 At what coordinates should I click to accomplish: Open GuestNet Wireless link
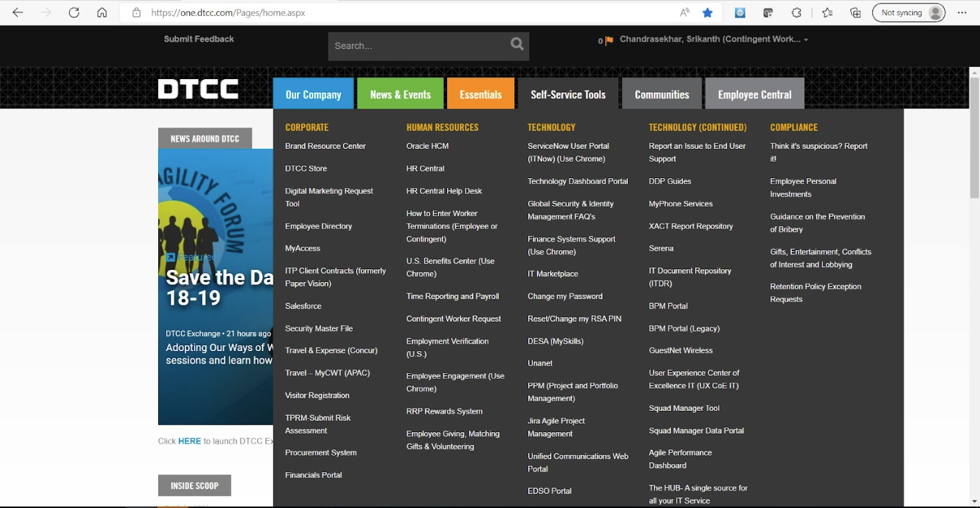681,351
